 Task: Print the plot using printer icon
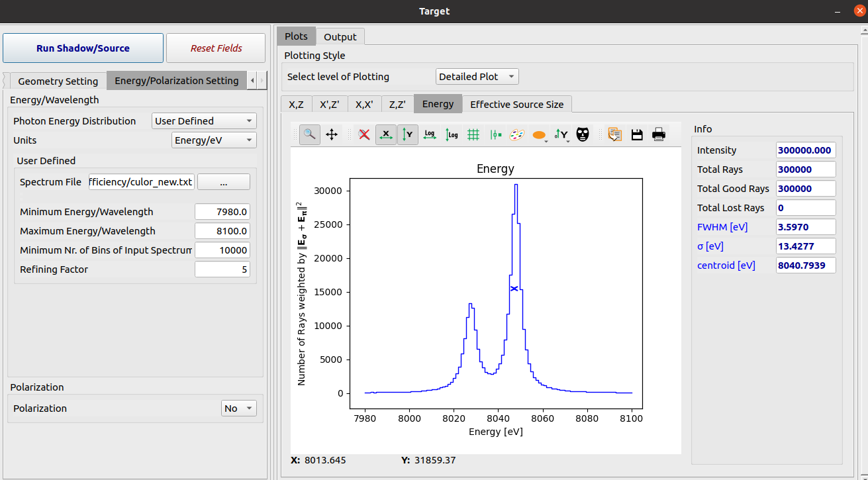pyautogui.click(x=659, y=134)
